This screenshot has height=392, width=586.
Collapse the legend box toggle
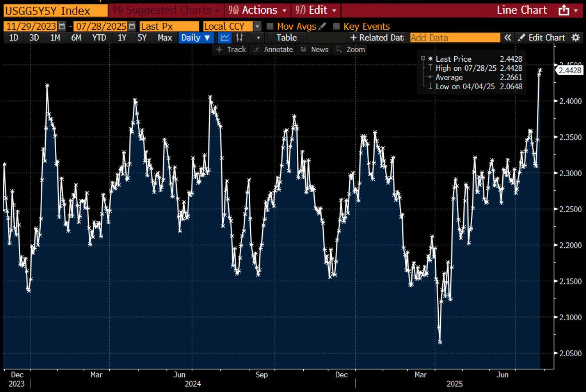(x=423, y=59)
